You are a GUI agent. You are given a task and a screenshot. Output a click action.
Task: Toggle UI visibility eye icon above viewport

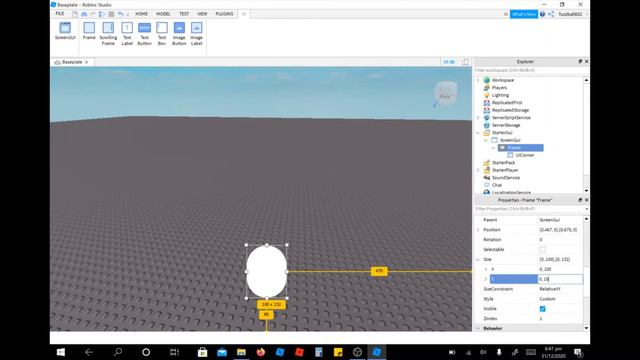pyautogui.click(x=449, y=62)
